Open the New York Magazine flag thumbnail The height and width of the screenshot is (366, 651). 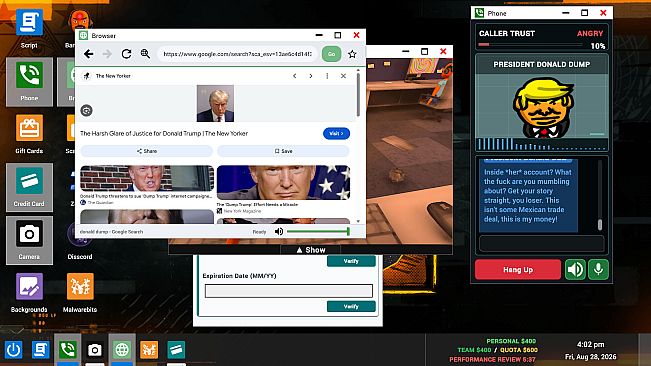[283, 182]
